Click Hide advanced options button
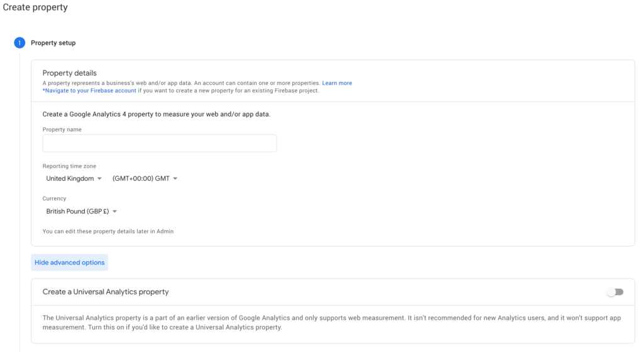The image size is (644, 352). tap(69, 263)
